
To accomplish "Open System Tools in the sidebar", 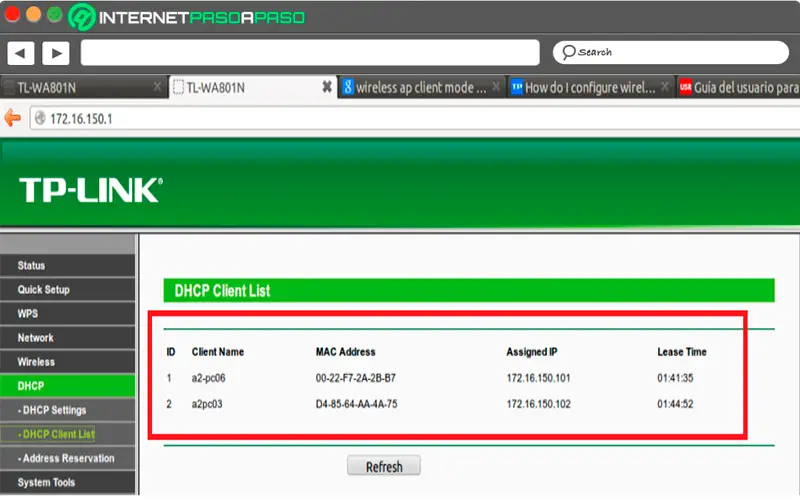I will 68,482.
